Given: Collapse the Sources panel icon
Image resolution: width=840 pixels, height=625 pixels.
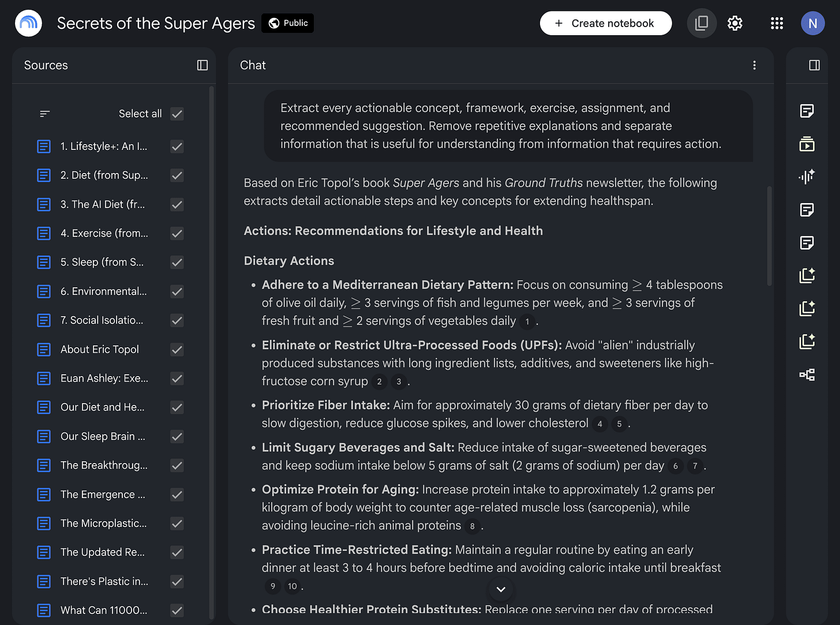Looking at the screenshot, I should click(202, 65).
